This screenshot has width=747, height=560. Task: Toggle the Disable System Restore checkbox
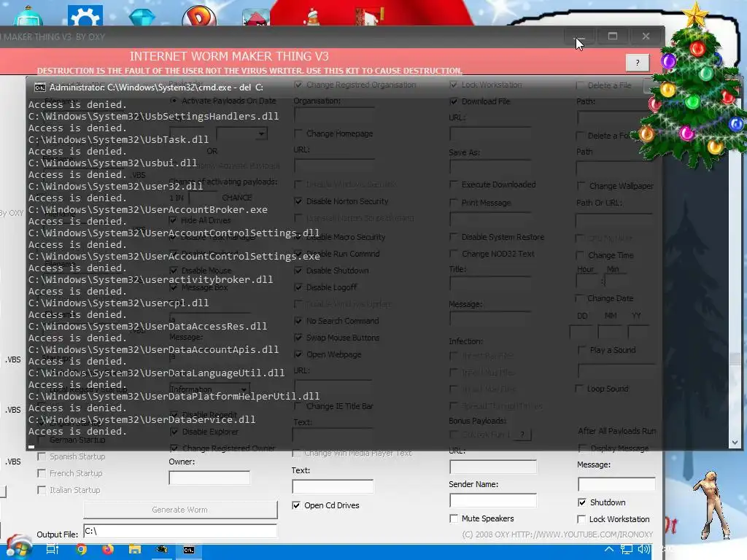pyautogui.click(x=454, y=237)
